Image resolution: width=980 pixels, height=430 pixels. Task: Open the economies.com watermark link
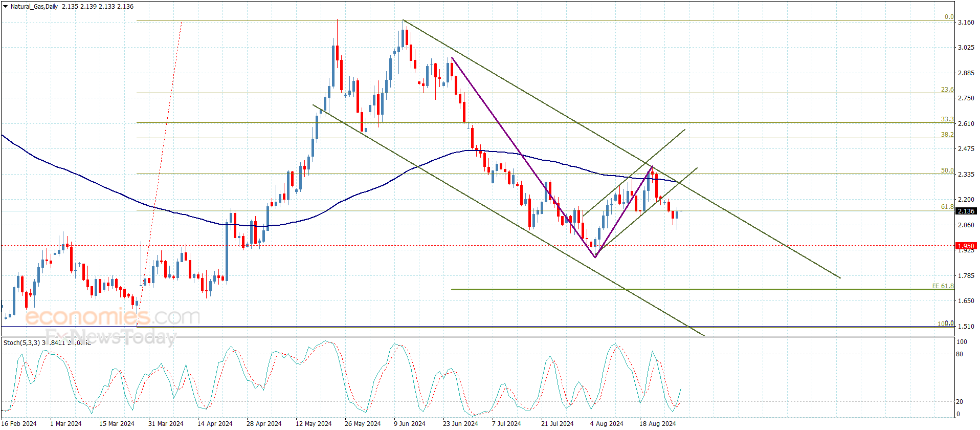[x=113, y=317]
